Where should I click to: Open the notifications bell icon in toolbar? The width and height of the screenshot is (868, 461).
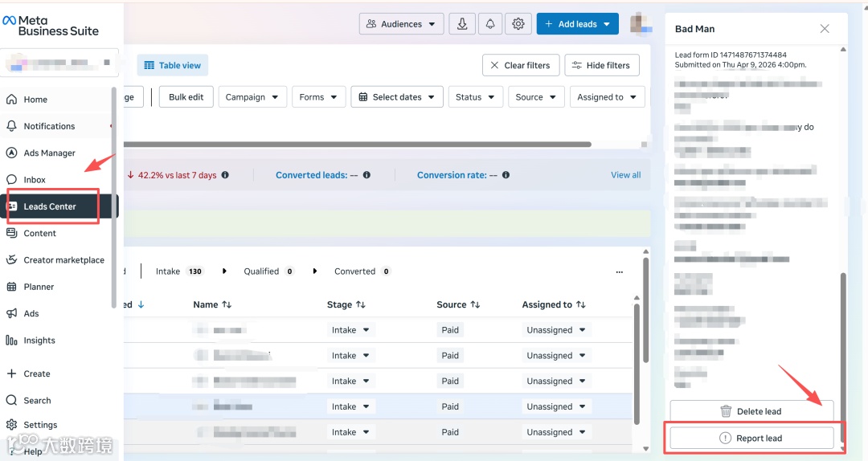[490, 24]
